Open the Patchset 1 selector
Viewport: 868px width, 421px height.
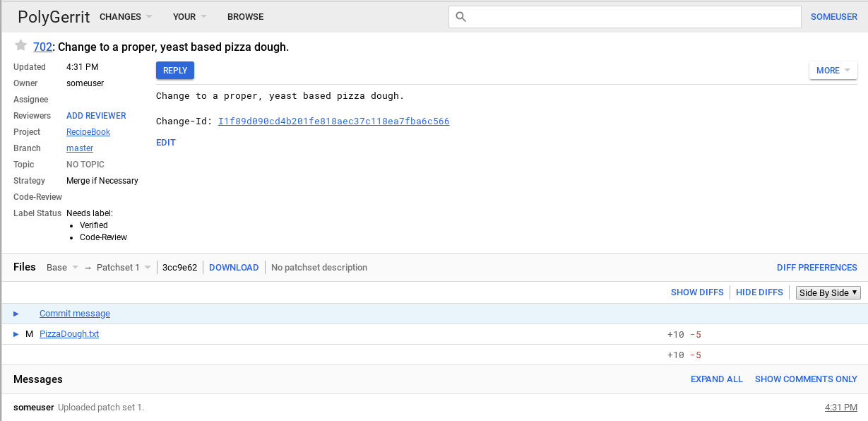pos(123,267)
